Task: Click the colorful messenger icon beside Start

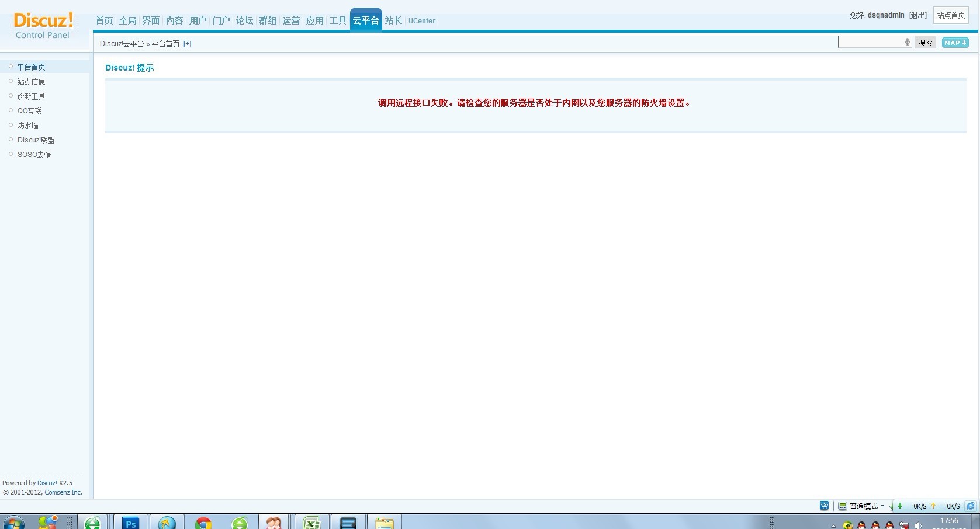Action: point(48,522)
